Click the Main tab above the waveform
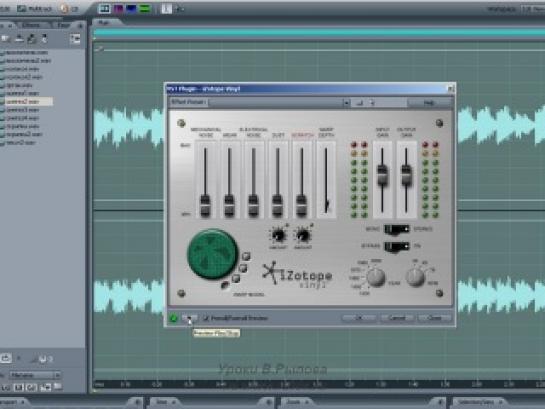This screenshot has height=409, width=545. click(104, 22)
